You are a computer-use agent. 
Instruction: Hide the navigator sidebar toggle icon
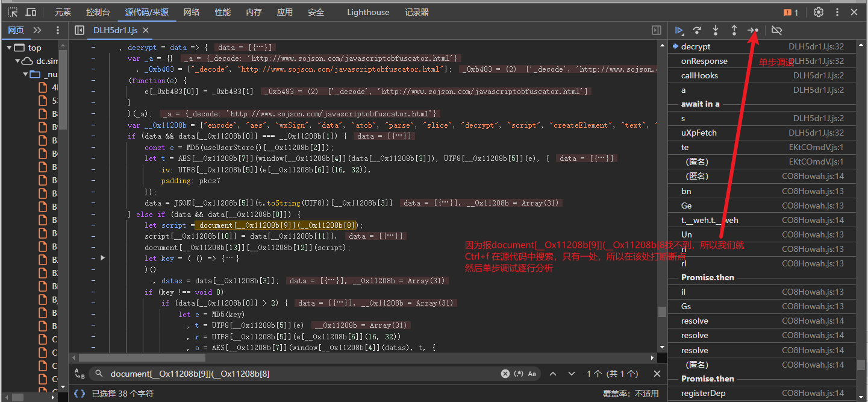tap(79, 30)
